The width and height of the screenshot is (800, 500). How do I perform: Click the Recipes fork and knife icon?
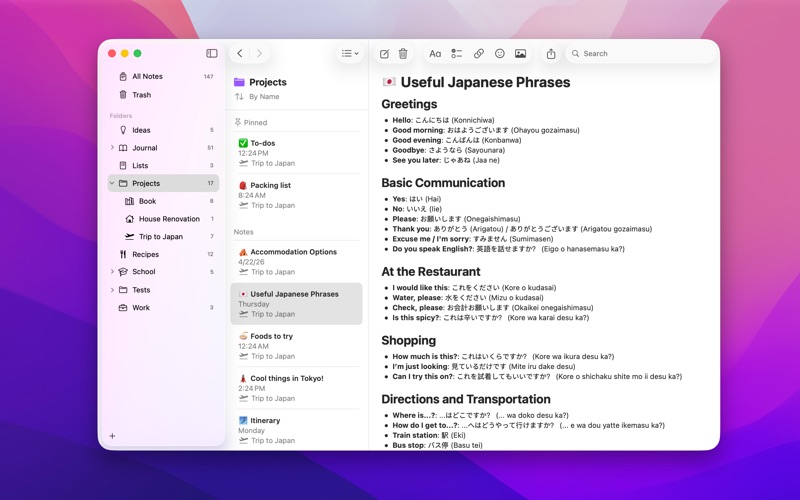(123, 254)
